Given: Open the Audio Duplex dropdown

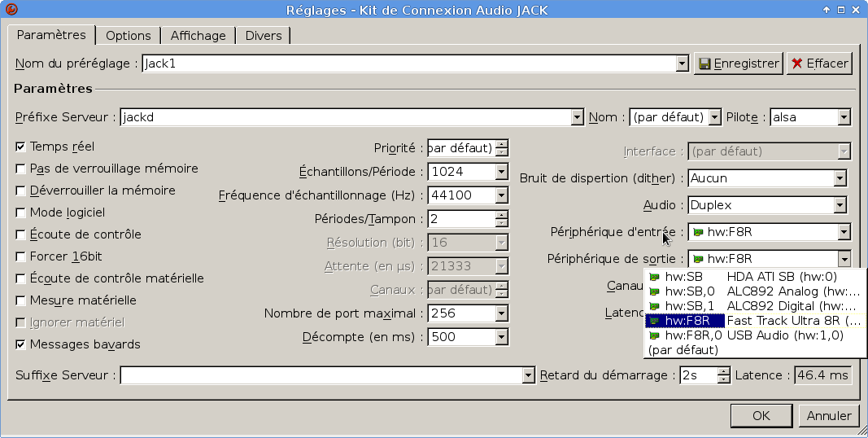Looking at the screenshot, I should click(x=840, y=205).
